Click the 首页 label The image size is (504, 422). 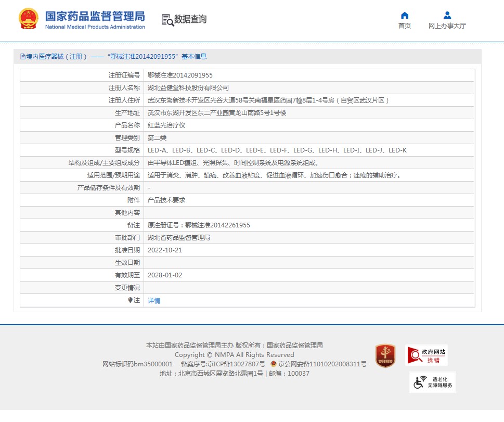click(x=405, y=25)
